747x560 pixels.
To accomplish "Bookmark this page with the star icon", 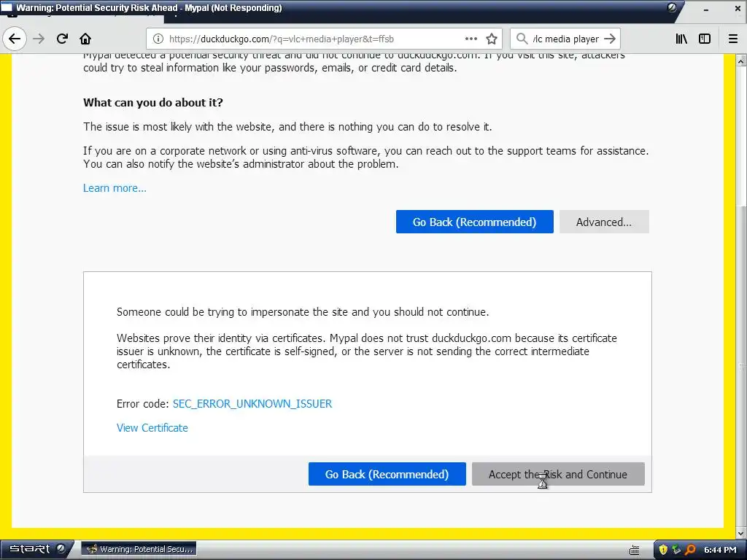I will (x=492, y=39).
